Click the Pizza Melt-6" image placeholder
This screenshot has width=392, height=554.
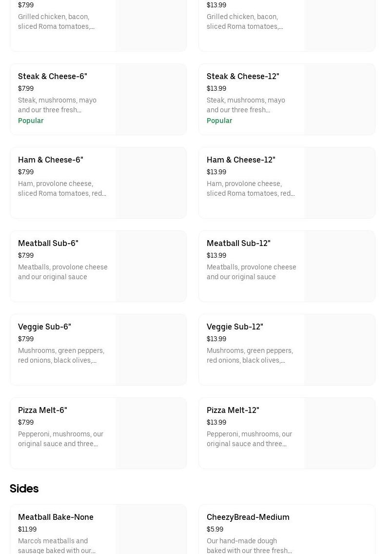(x=151, y=433)
